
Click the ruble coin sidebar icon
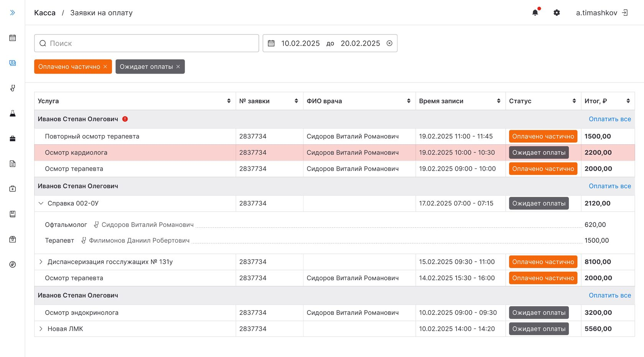click(x=13, y=264)
